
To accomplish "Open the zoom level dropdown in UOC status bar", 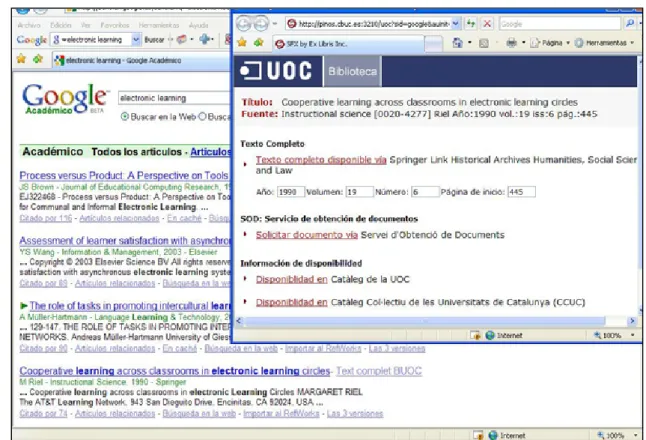I will pos(632,335).
